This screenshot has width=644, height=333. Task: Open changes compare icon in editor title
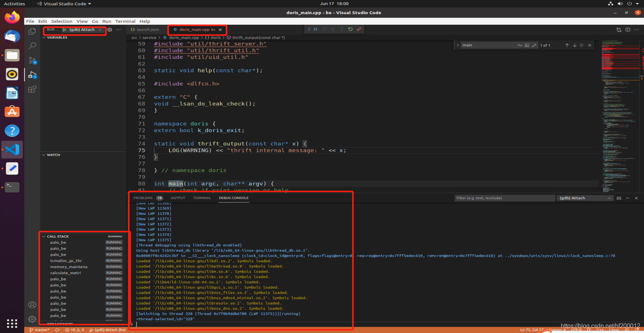619,30
